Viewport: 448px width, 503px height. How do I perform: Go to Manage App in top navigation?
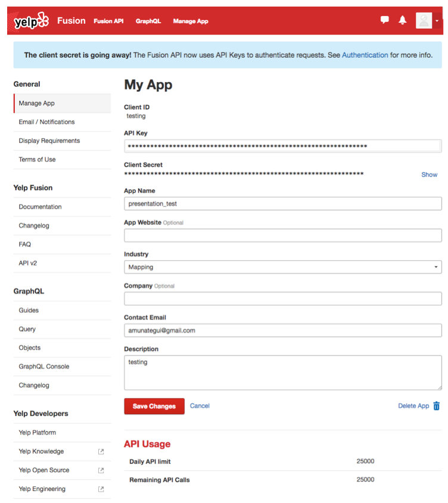191,21
